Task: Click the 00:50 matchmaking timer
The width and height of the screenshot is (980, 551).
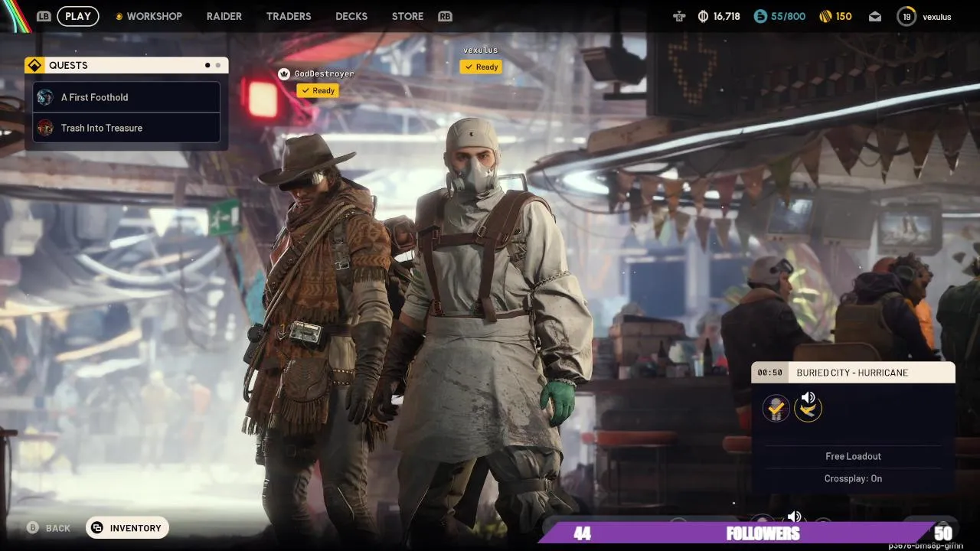Action: pyautogui.click(x=769, y=373)
